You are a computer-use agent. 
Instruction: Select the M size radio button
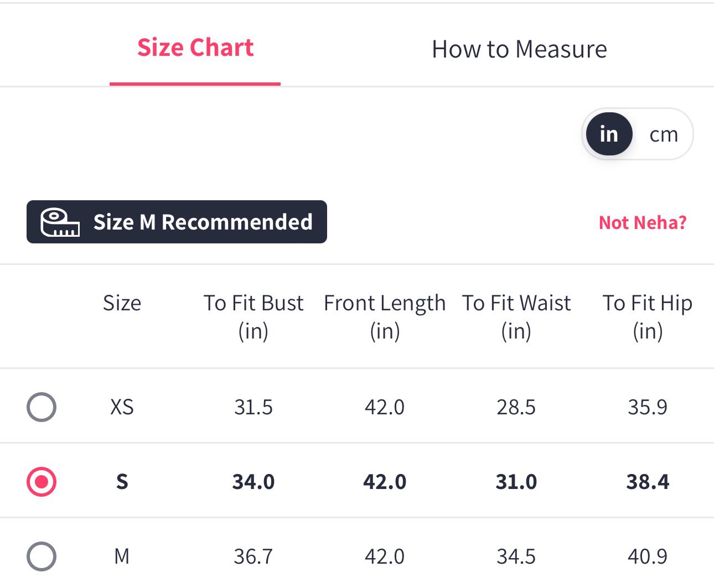coord(42,556)
